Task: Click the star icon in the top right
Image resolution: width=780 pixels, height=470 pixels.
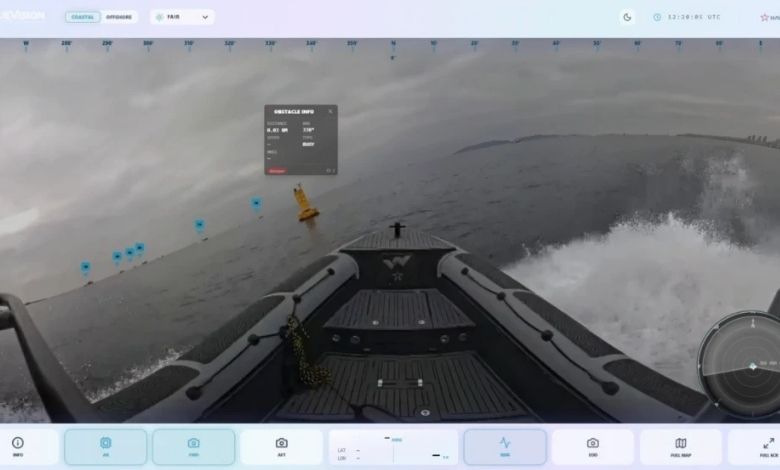Action: click(x=765, y=17)
